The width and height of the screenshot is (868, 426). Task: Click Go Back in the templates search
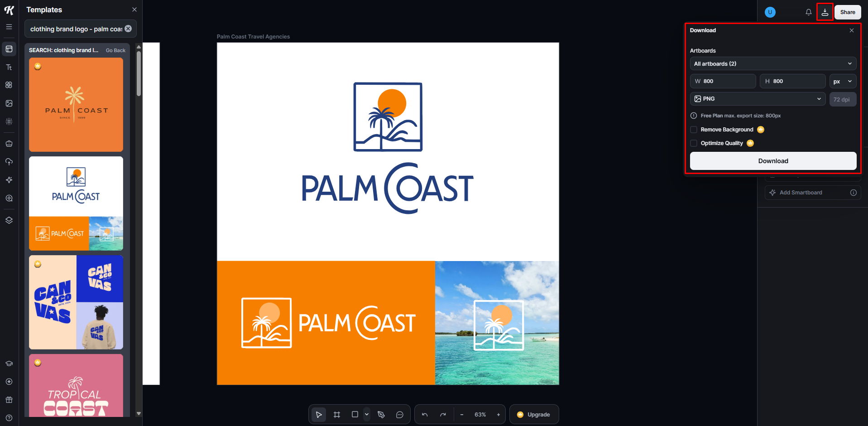tap(115, 50)
